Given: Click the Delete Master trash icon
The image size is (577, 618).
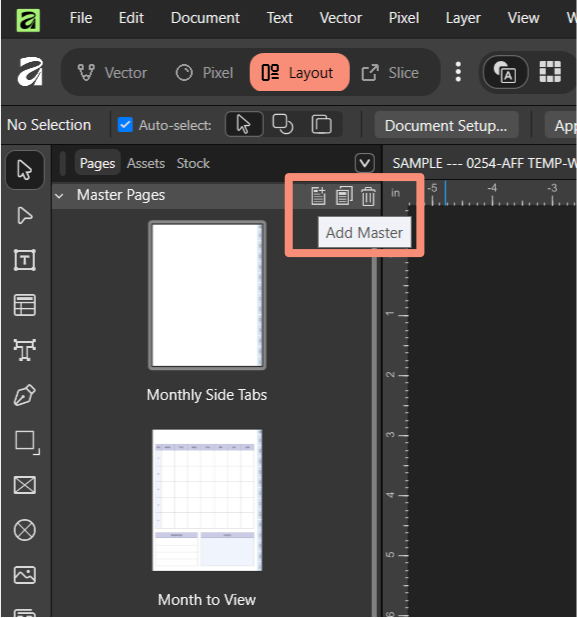Looking at the screenshot, I should 369,196.
